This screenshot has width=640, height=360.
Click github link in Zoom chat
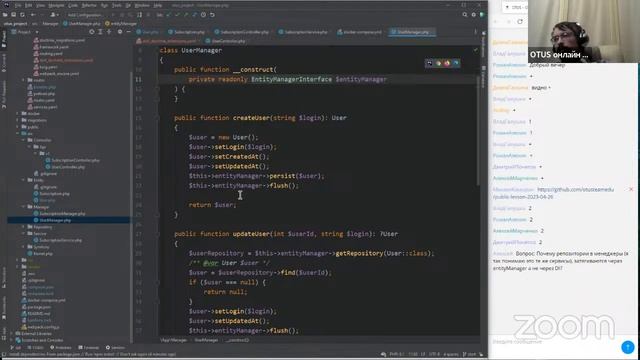pos(553,193)
